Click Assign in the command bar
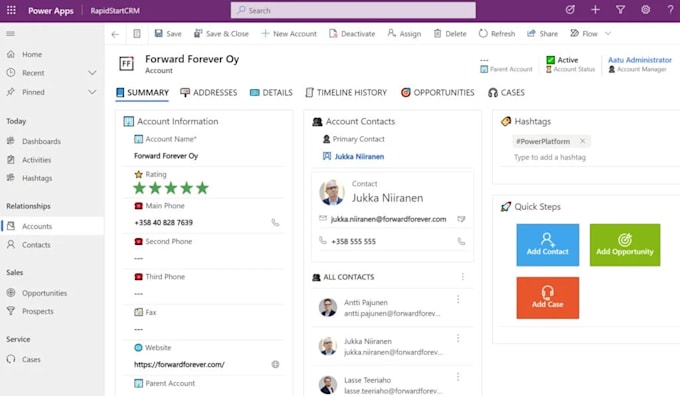Image resolution: width=680 pixels, height=396 pixels. coord(404,34)
